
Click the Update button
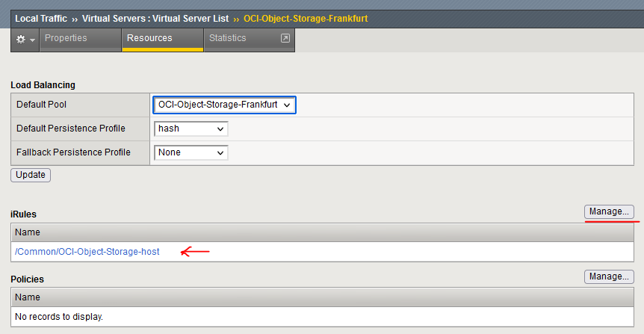pyautogui.click(x=30, y=175)
